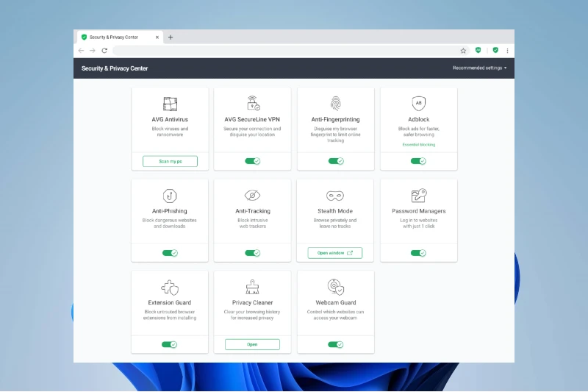The height and width of the screenshot is (392, 588).
Task: Go back with the browser back arrow
Action: (x=81, y=50)
